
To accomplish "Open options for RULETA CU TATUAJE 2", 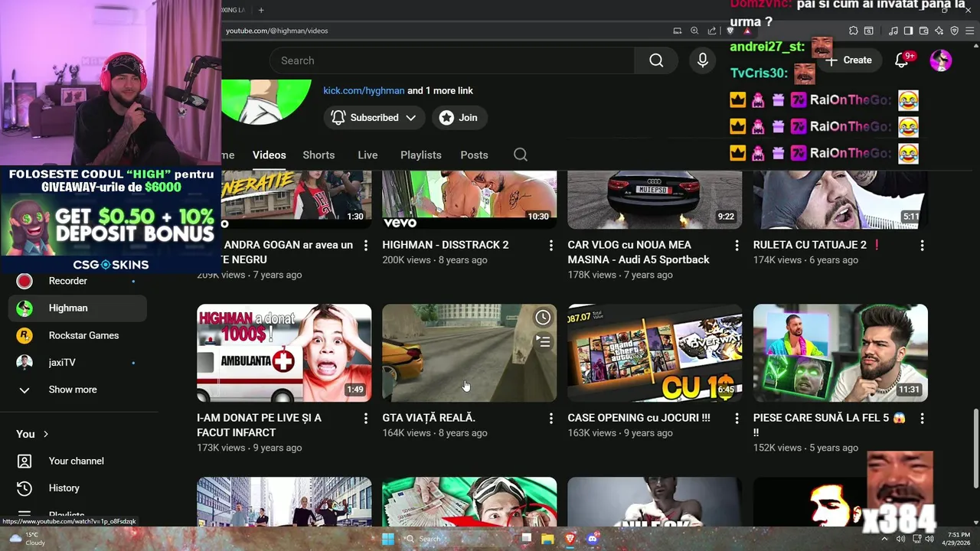I will 922,246.
